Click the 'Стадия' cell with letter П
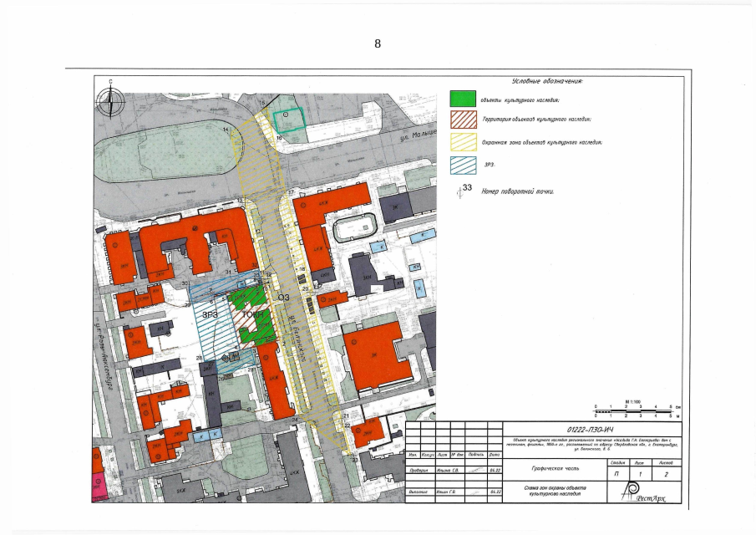The width and height of the screenshot is (756, 535). [x=616, y=472]
